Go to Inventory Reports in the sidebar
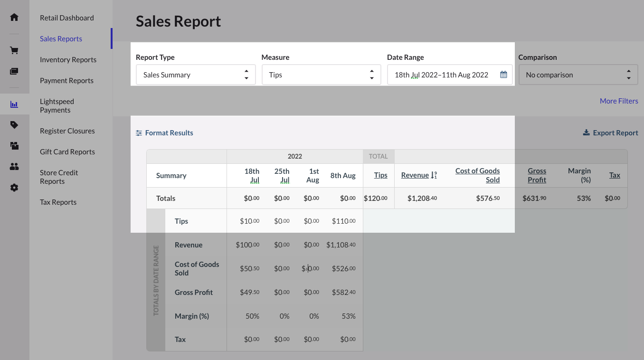The width and height of the screenshot is (644, 360). coord(68,60)
